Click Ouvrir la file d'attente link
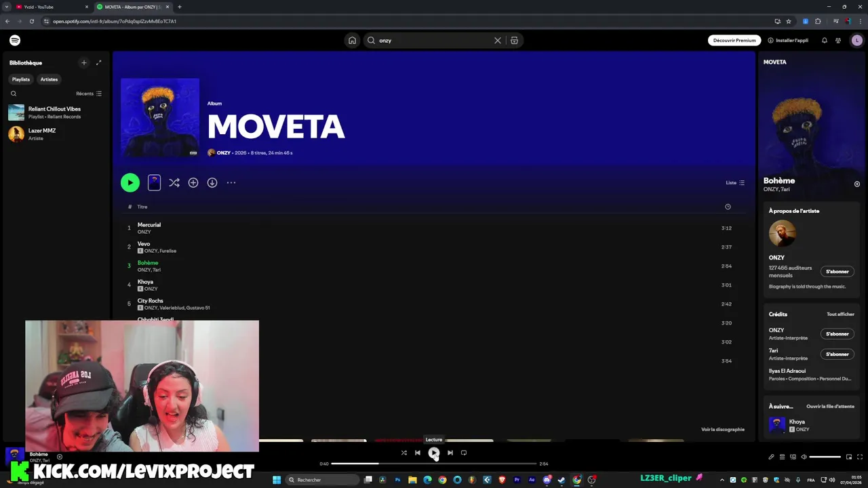 coord(830,407)
